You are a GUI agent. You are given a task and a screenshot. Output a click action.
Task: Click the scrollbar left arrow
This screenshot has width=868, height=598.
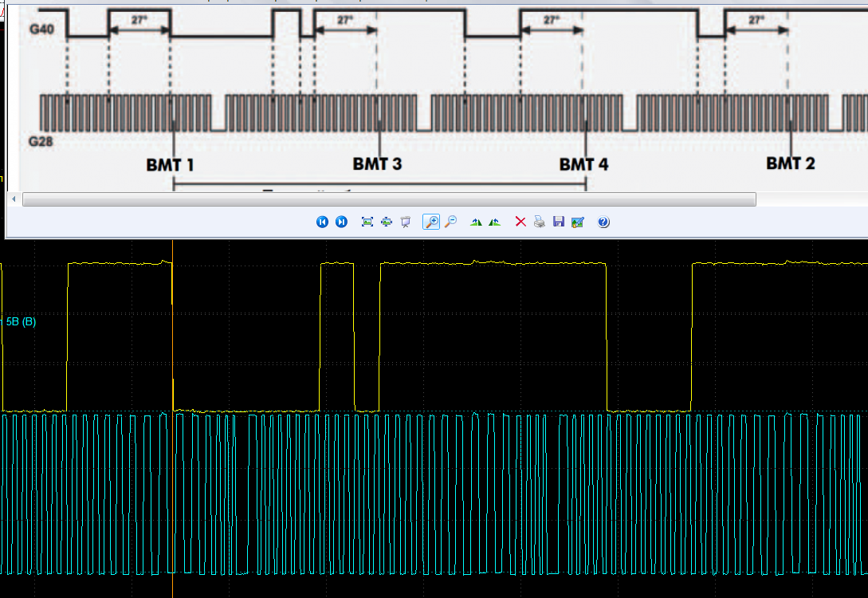tap(14, 199)
